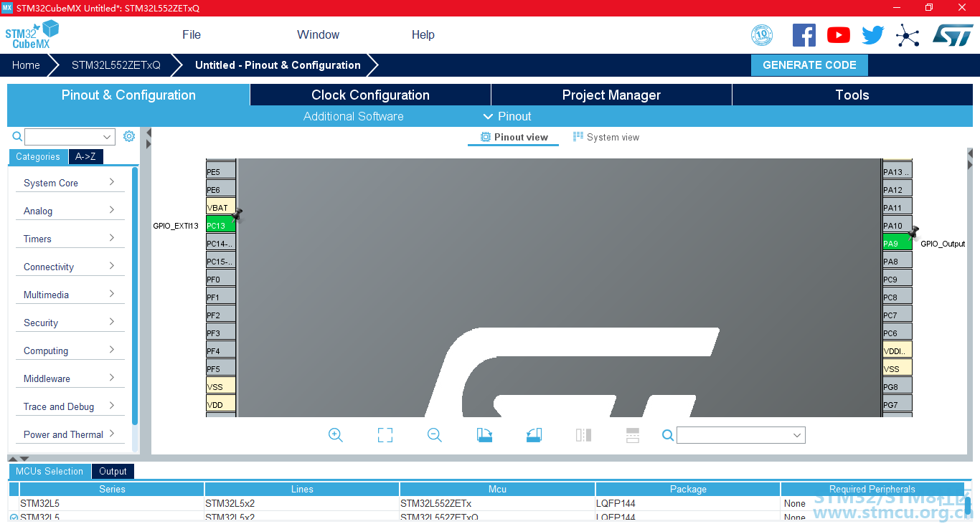Viewport: 980px width, 529px height.
Task: Expand the Trace and Debug category
Action: pyautogui.click(x=70, y=406)
